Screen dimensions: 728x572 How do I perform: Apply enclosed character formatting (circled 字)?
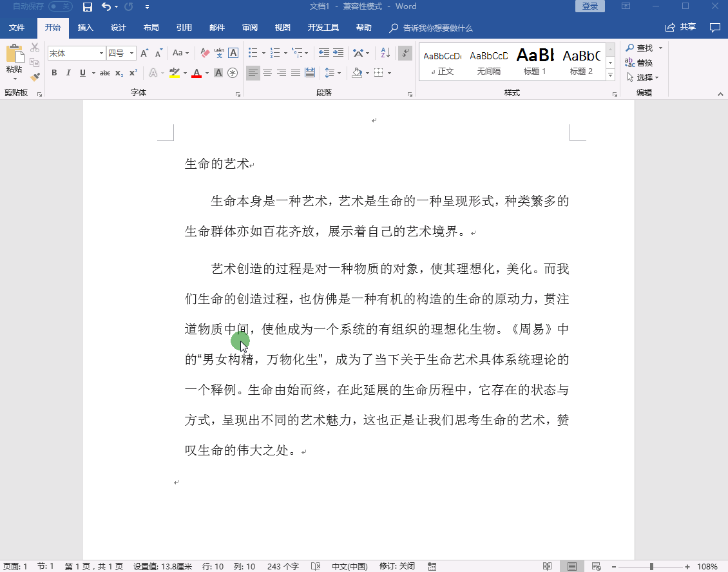coord(233,73)
